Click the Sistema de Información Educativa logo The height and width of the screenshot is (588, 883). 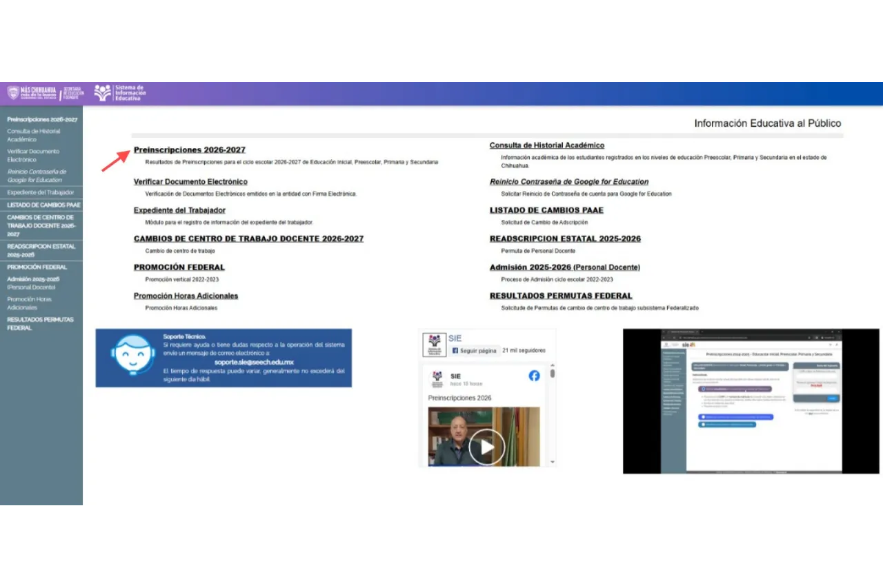point(119,93)
